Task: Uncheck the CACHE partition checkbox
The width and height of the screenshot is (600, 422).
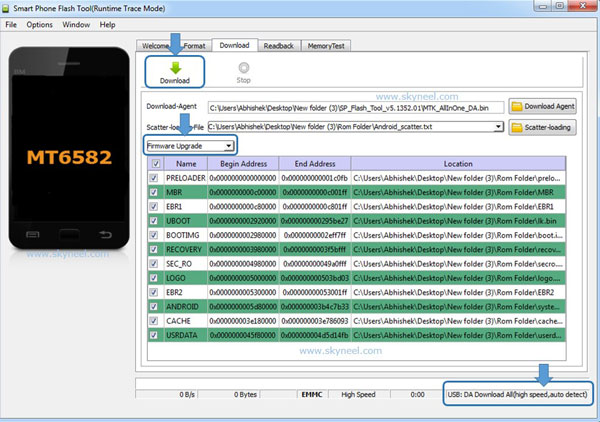Action: point(154,321)
